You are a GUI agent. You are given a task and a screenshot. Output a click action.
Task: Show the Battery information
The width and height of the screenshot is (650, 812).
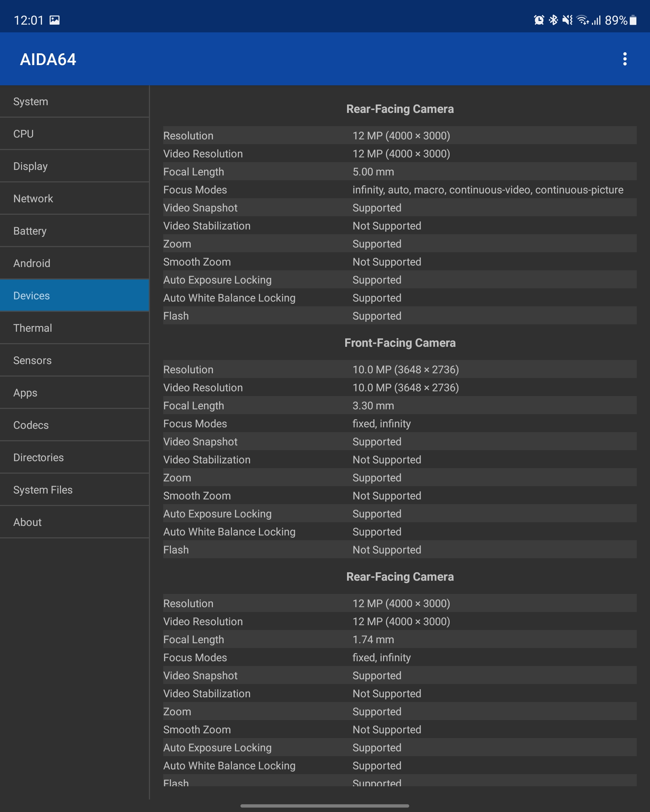click(x=75, y=231)
